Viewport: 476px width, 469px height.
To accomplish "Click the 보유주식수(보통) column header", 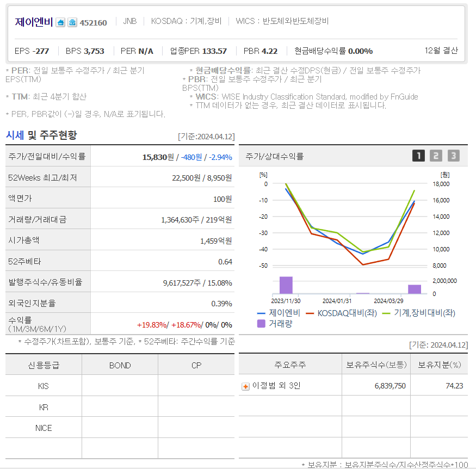I will tap(376, 365).
